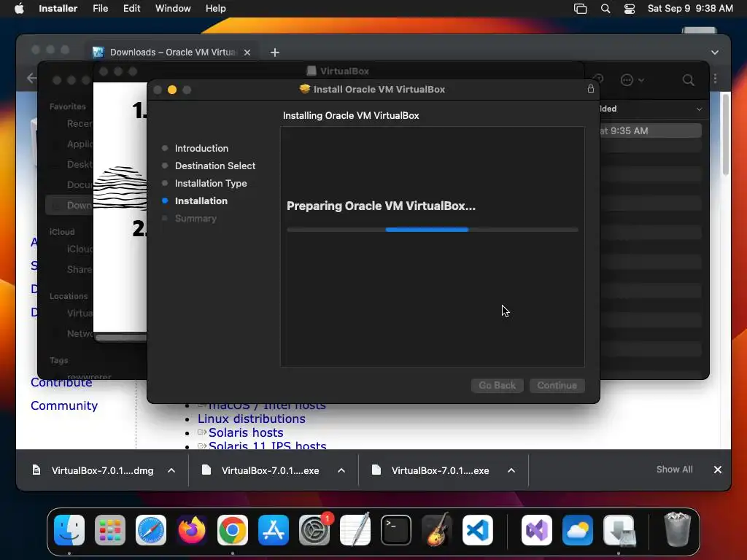Screen dimensions: 747x560
Task: Open GarageBand from the Dock
Action: click(x=437, y=530)
